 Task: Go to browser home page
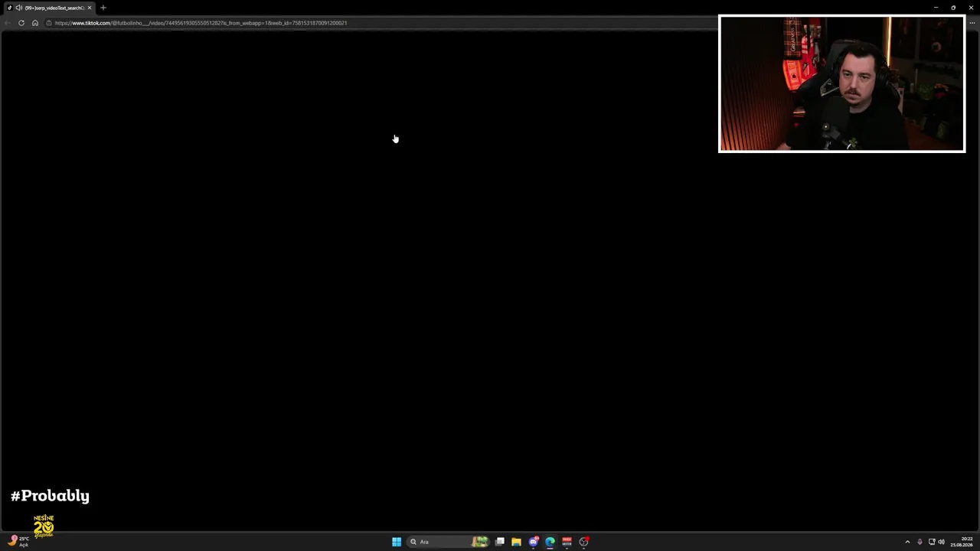(35, 23)
